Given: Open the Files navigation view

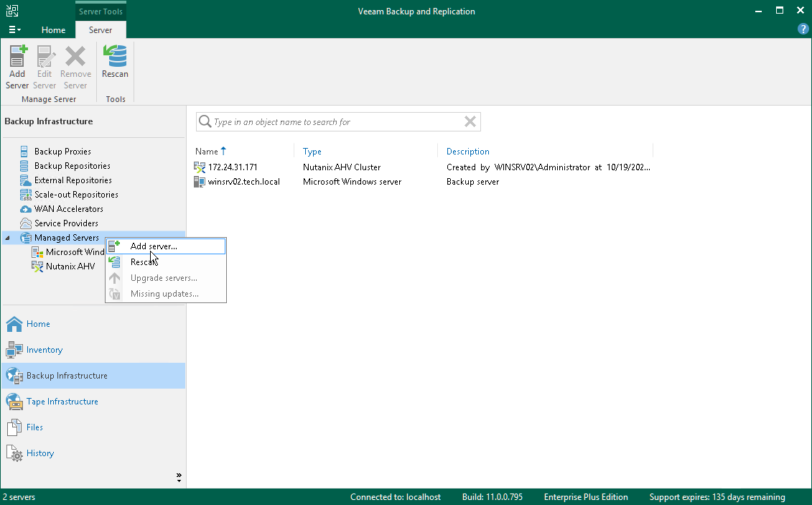Looking at the screenshot, I should [93, 427].
